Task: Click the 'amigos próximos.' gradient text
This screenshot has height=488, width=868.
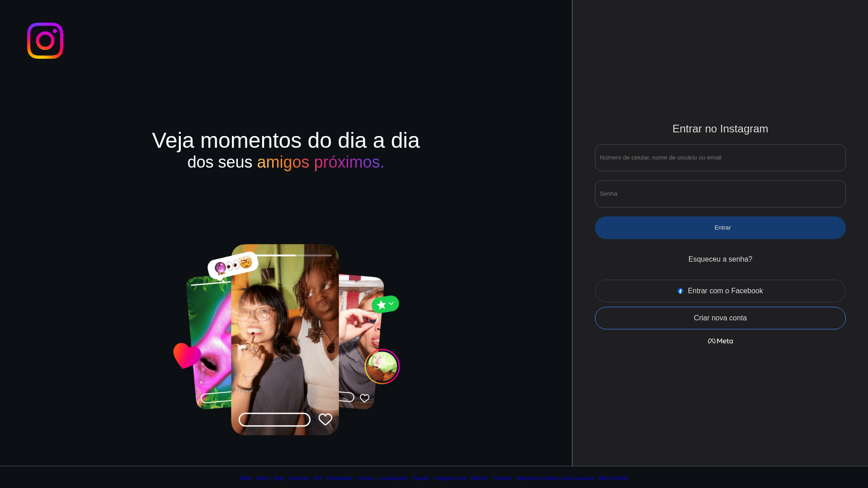Action: coord(321,162)
